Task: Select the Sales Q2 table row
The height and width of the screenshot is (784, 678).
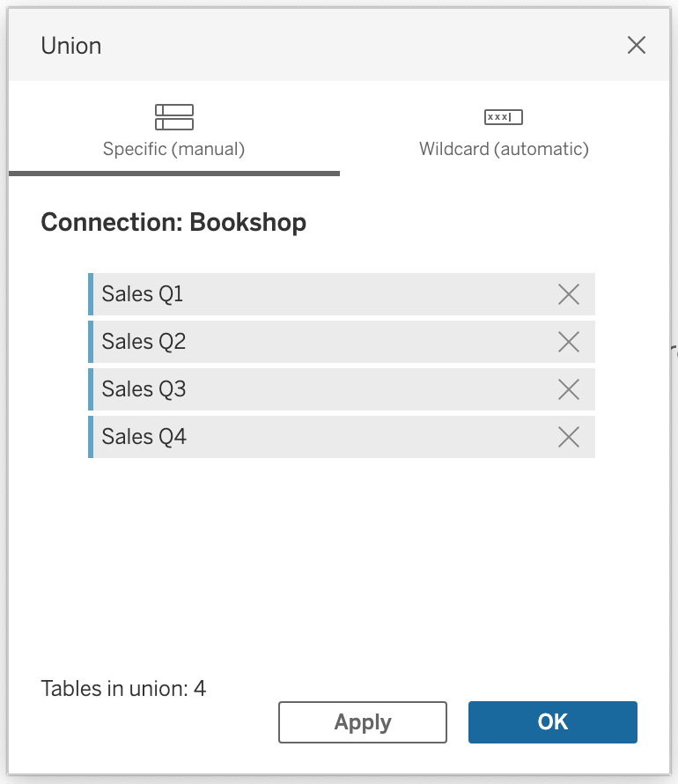Action: pos(317,342)
